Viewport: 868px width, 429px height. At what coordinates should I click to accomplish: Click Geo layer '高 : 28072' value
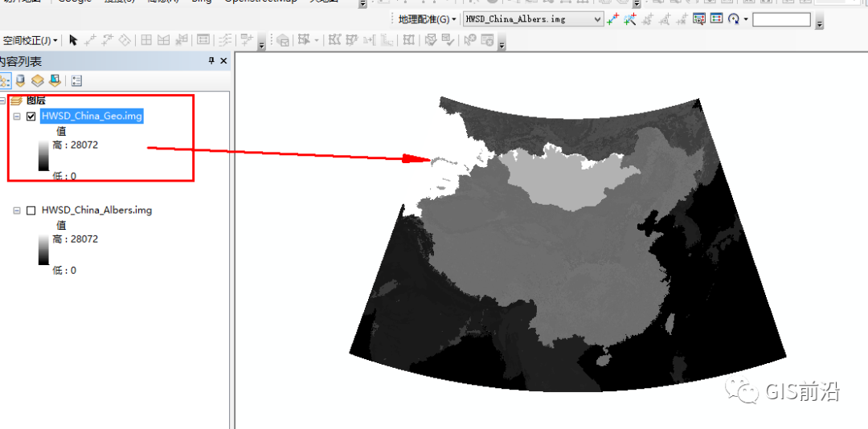click(76, 145)
